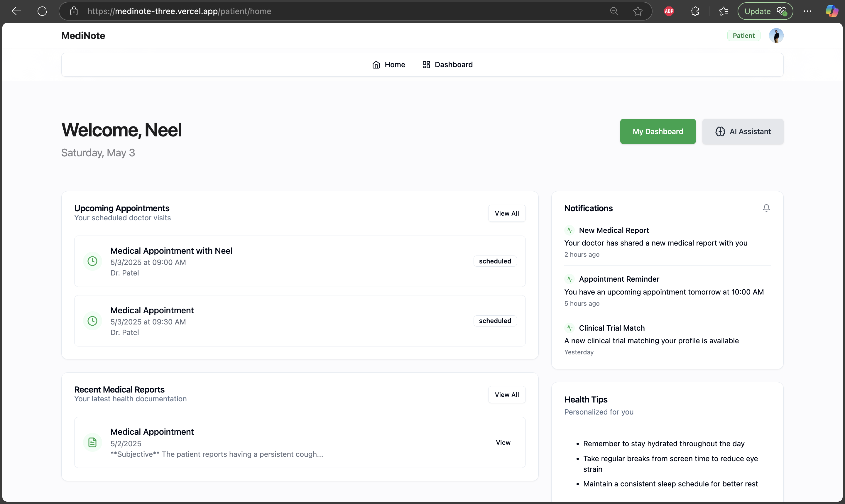The image size is (845, 504).
Task: Go to the Home nav tab
Action: [388, 65]
